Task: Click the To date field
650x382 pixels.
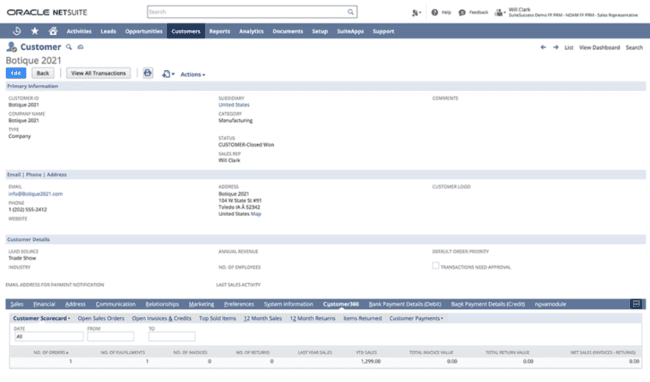Action: point(172,336)
